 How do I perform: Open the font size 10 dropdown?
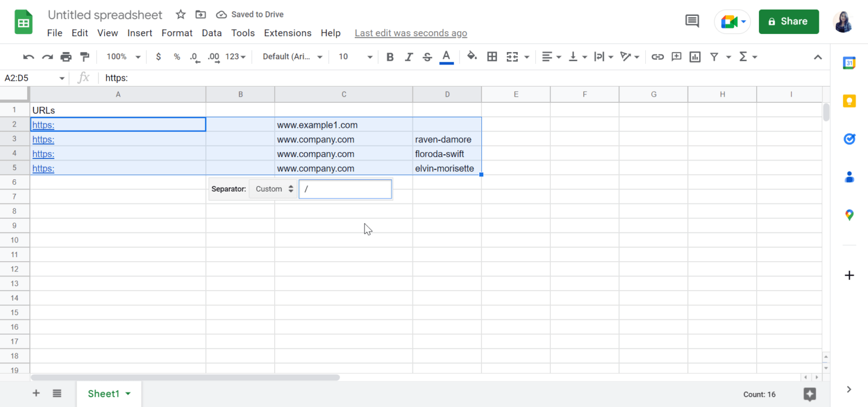click(356, 57)
